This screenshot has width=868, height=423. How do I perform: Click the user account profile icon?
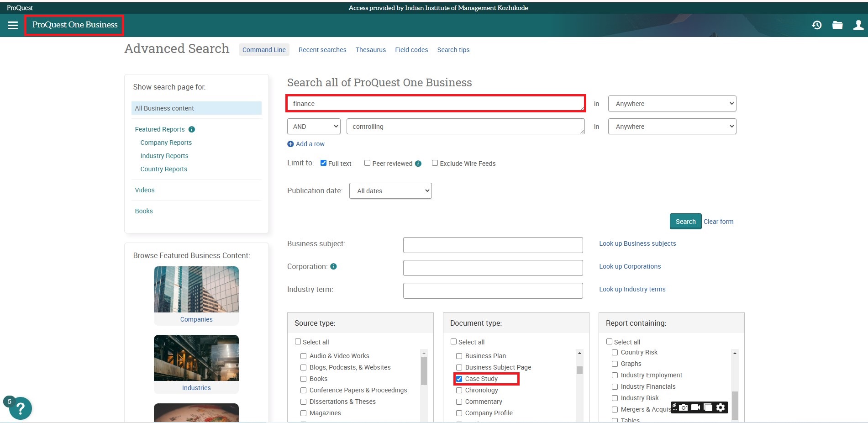point(858,25)
